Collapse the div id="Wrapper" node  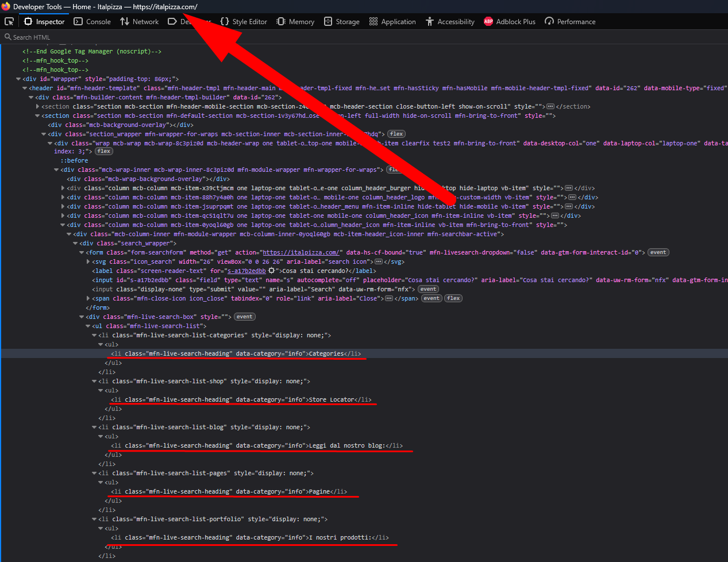[x=18, y=79]
